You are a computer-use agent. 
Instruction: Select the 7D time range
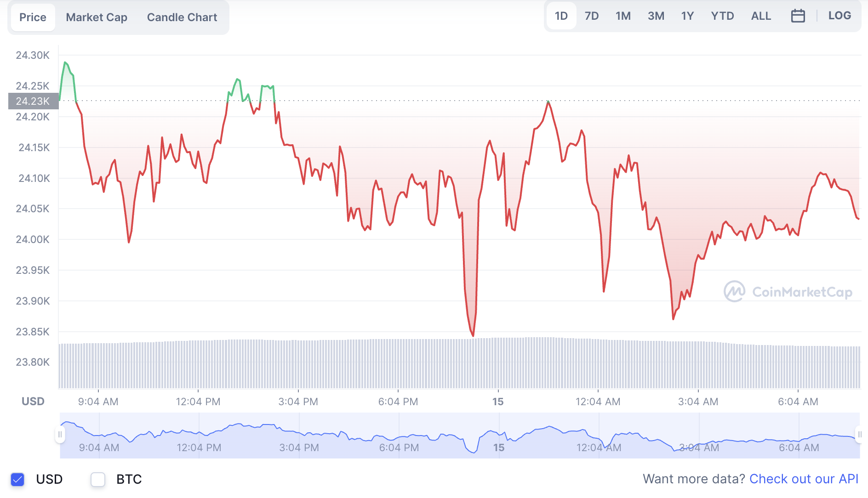tap(592, 16)
